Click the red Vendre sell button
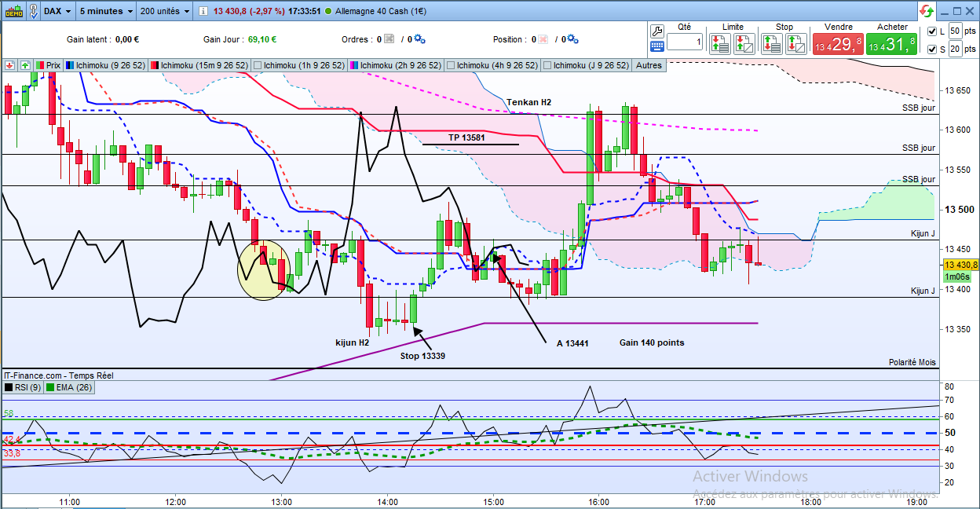 click(x=838, y=44)
